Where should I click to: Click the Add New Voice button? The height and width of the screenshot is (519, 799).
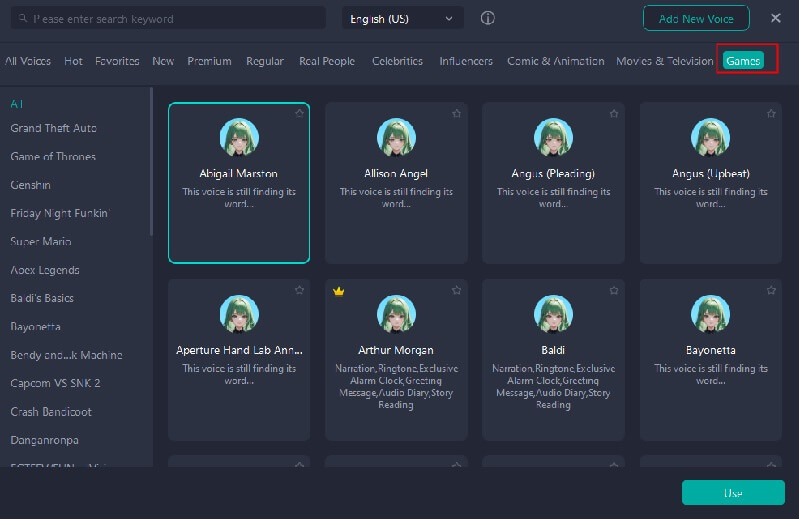click(x=695, y=18)
